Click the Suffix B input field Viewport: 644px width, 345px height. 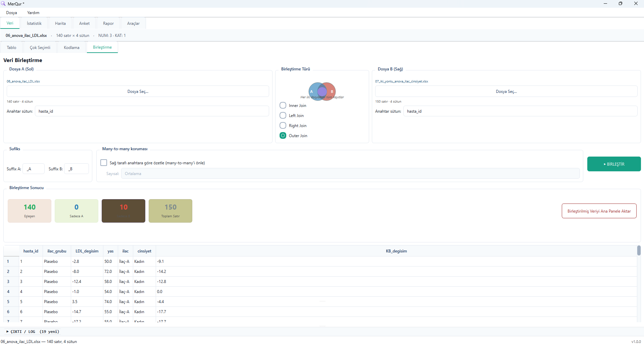pos(77,169)
